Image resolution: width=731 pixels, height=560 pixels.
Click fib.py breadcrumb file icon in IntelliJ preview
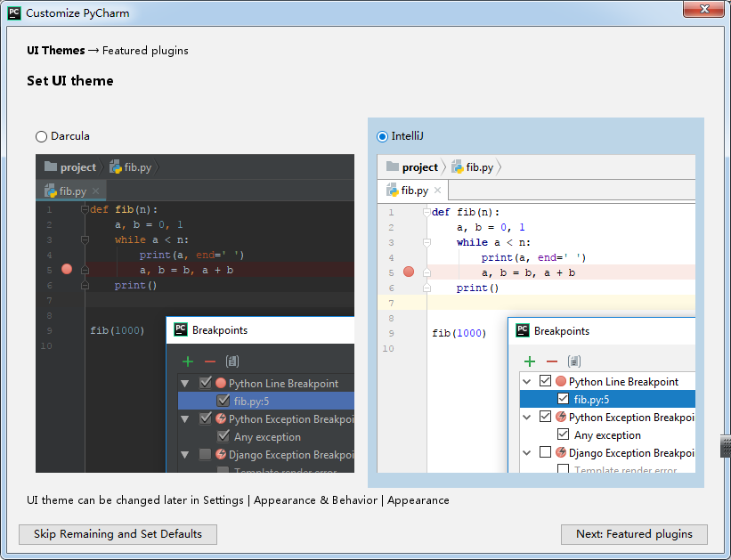(x=458, y=166)
